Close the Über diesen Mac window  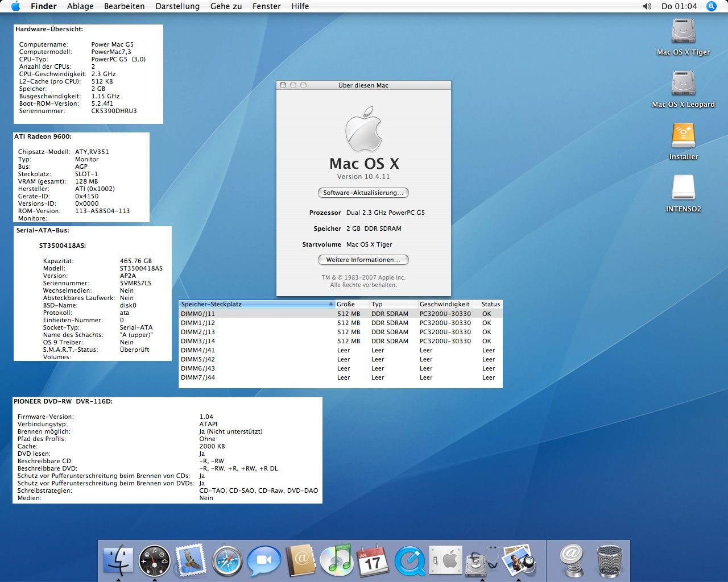tap(283, 85)
